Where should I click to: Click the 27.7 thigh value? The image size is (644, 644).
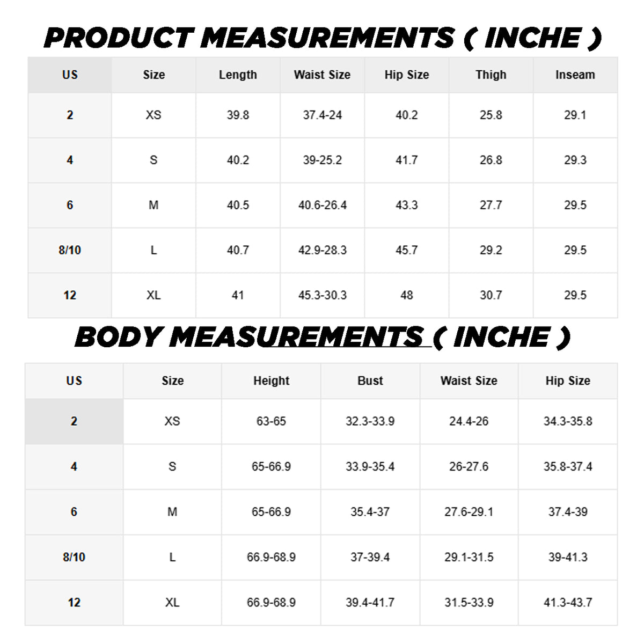[491, 206]
